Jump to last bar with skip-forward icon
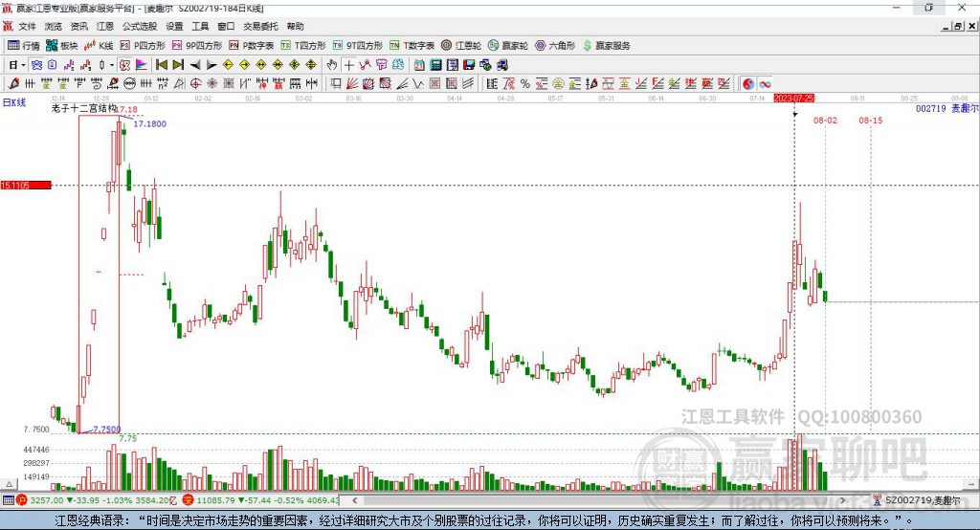 point(178,65)
